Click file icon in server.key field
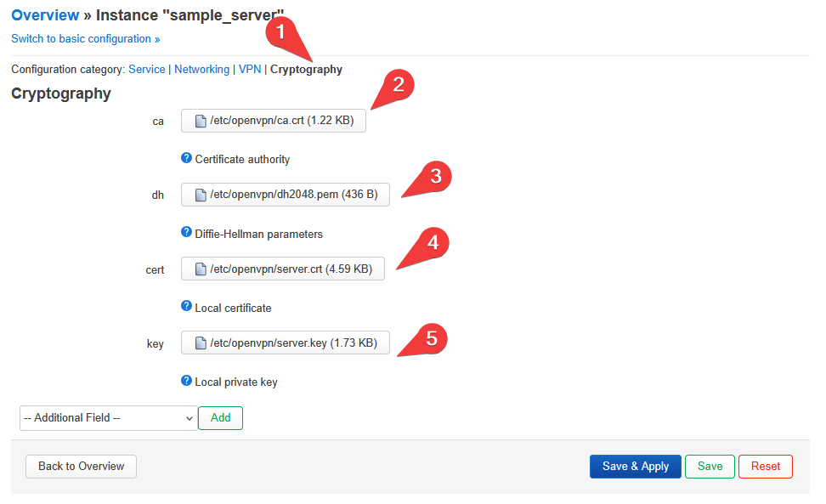 click(201, 343)
